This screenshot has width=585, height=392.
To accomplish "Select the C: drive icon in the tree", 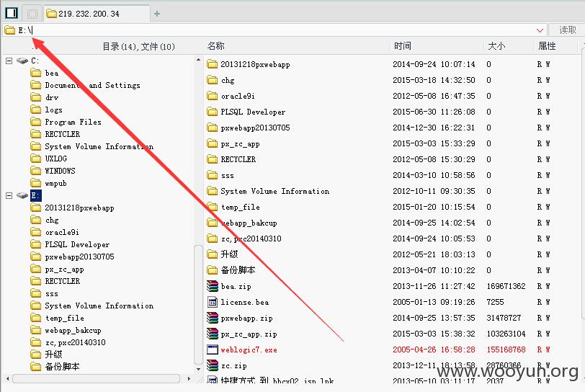I will tap(22, 61).
